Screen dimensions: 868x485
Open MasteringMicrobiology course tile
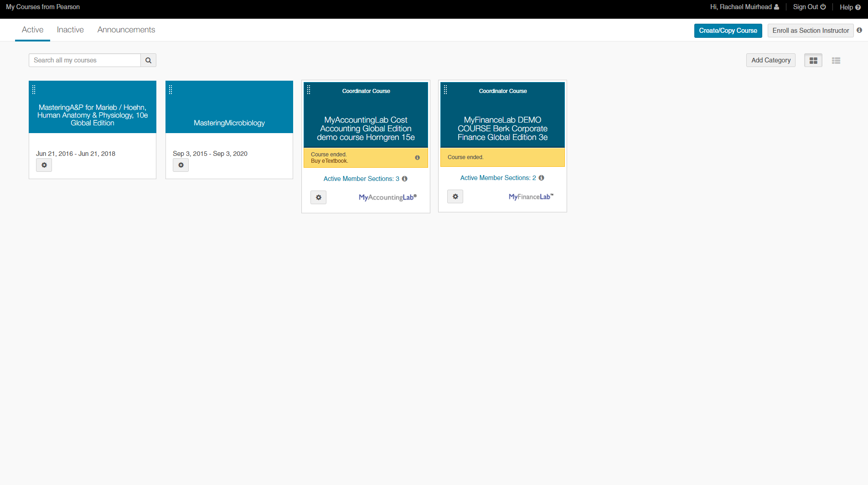[x=229, y=123]
